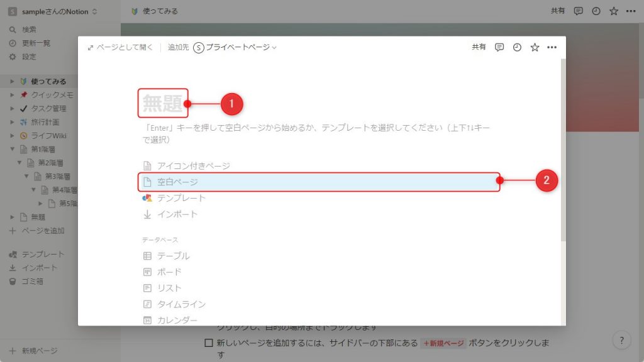Click ページとして開く link
Image resolution: width=644 pixels, height=362 pixels.
click(x=120, y=48)
